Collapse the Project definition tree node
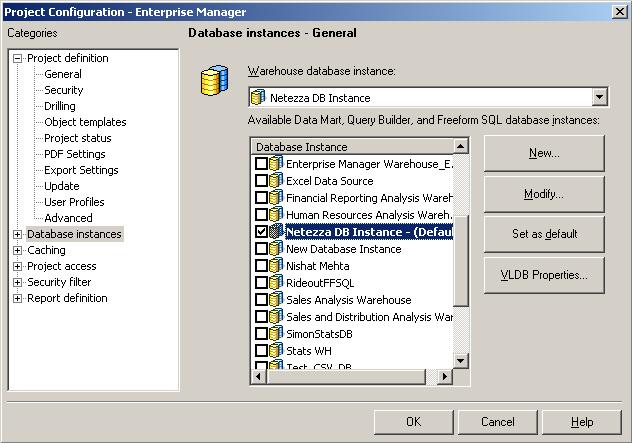 [x=17, y=58]
